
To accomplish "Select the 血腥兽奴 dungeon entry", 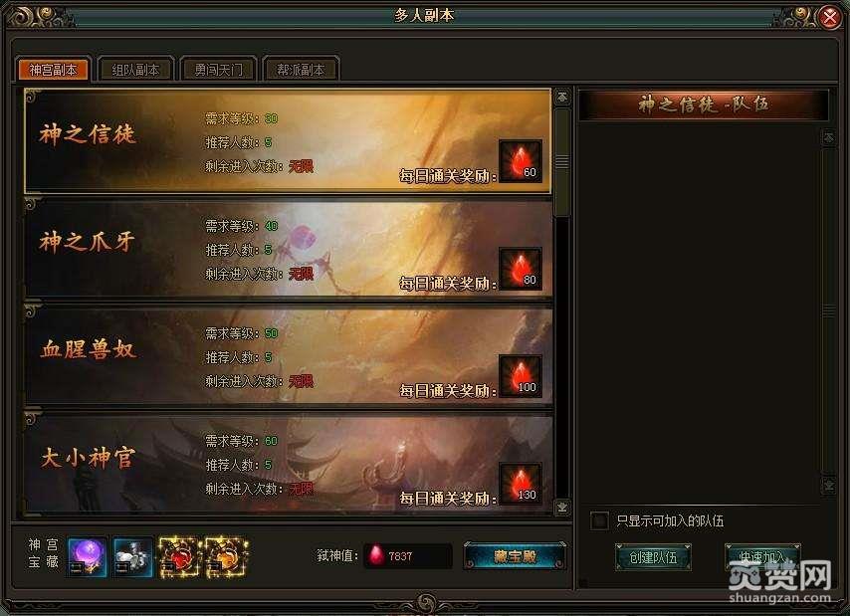I will pos(289,356).
